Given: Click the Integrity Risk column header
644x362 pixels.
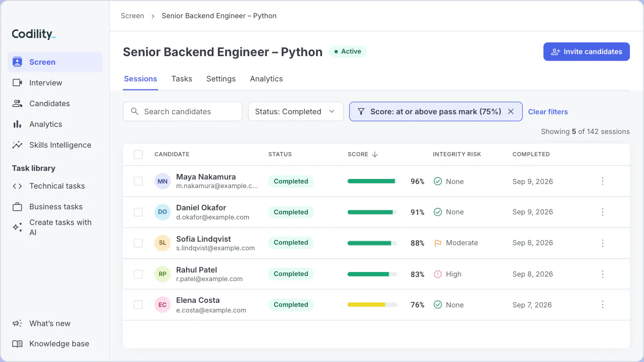Looking at the screenshot, I should coord(457,154).
